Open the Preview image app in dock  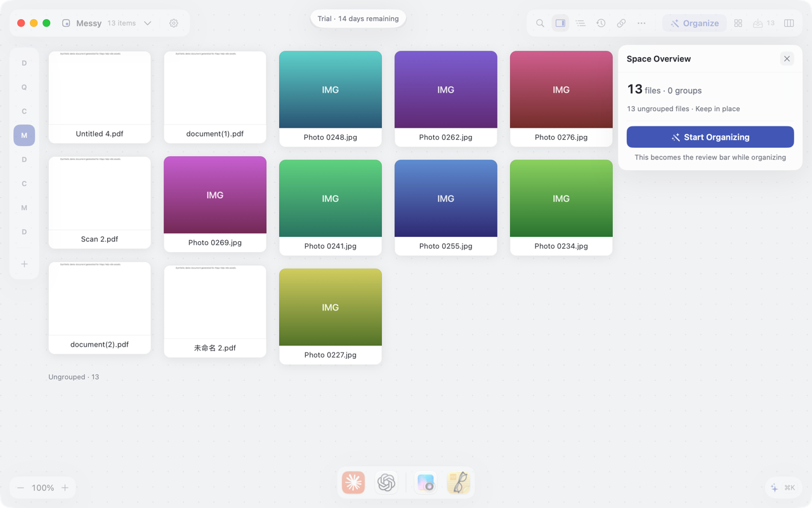tap(426, 483)
